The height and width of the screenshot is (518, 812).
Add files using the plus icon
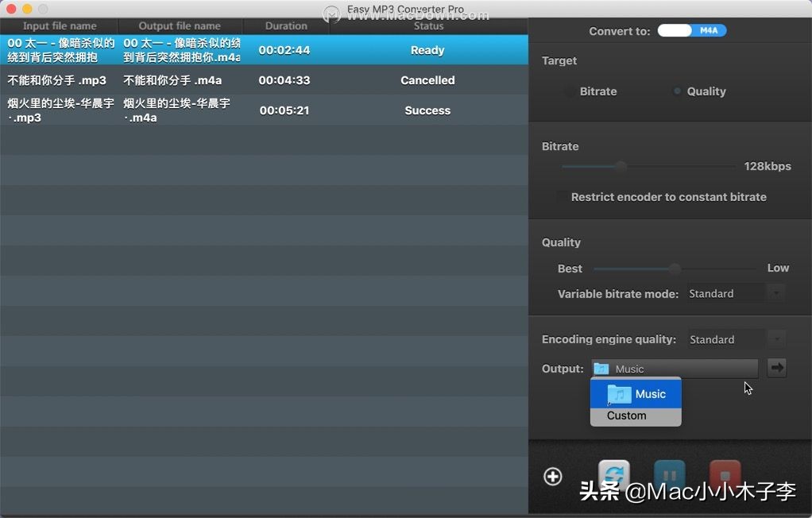552,476
